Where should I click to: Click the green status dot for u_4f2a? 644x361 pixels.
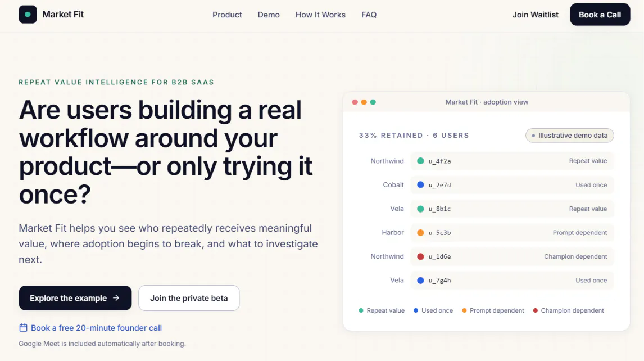point(420,161)
